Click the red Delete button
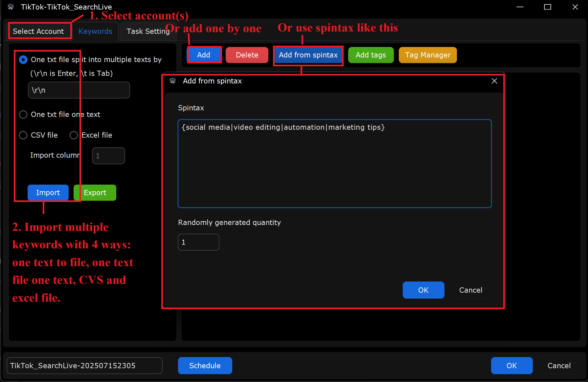588x382 pixels. point(247,55)
